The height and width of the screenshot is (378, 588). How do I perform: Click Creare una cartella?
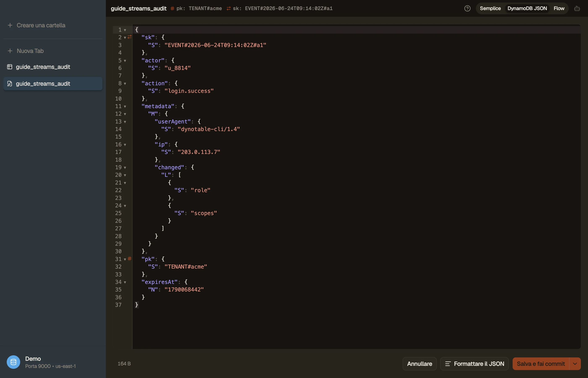[x=53, y=25]
